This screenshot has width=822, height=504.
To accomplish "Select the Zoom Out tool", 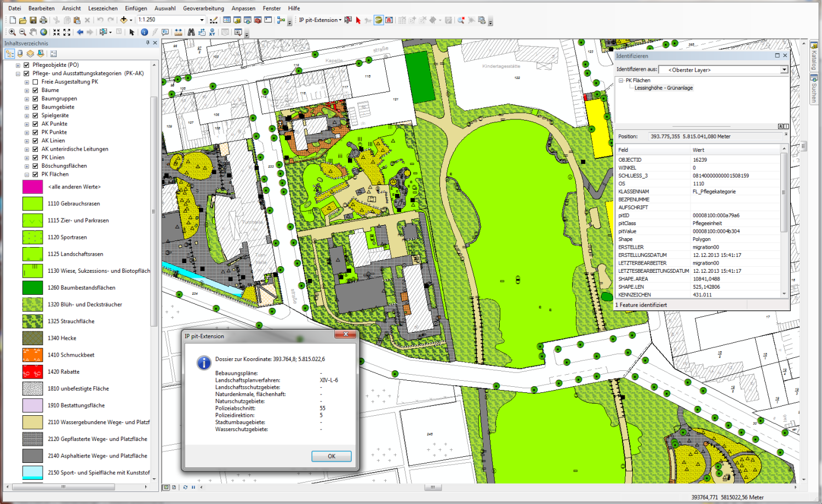I will (x=22, y=32).
